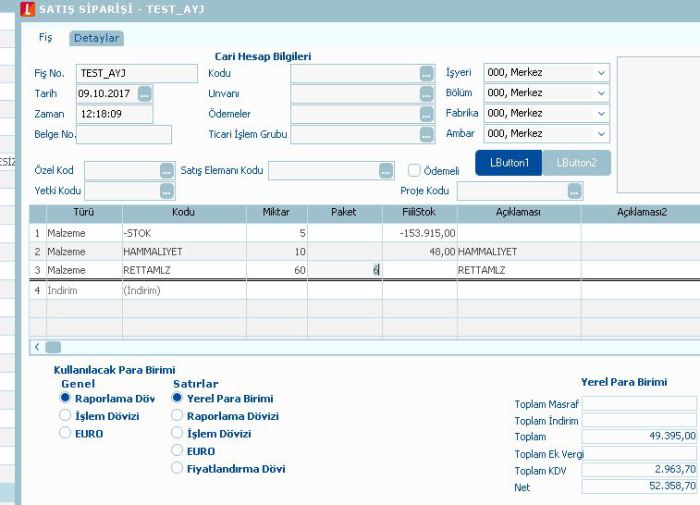Click the FiiliStok column header
The height and width of the screenshot is (505, 700).
[x=419, y=213]
